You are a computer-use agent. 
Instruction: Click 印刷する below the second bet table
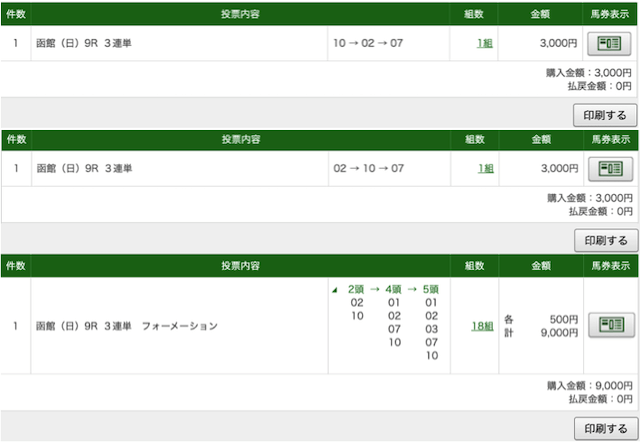pos(606,240)
